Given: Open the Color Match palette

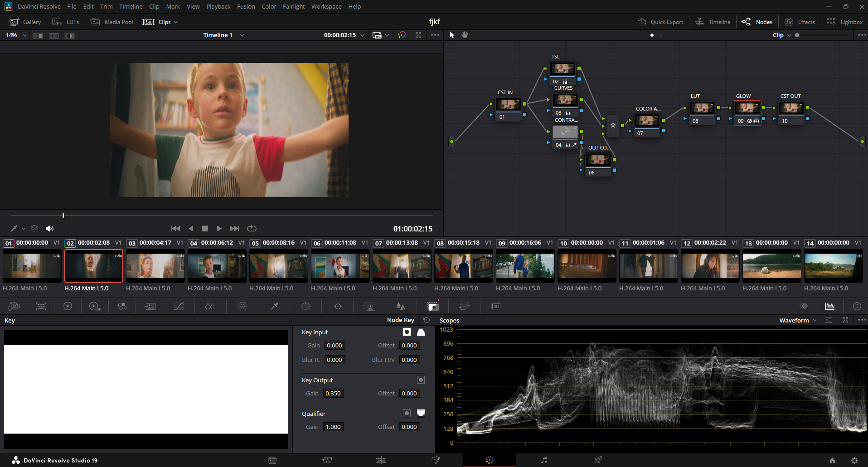Looking at the screenshot, I should coord(41,307).
